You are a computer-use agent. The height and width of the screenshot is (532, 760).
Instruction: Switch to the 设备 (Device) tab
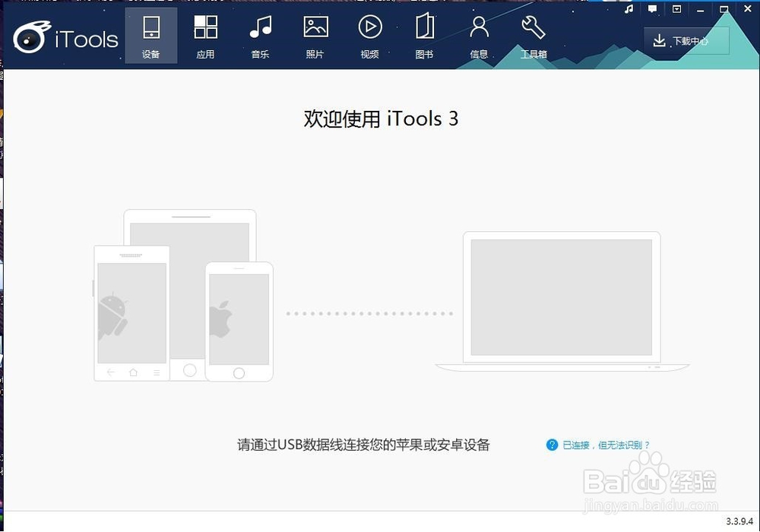pos(151,35)
